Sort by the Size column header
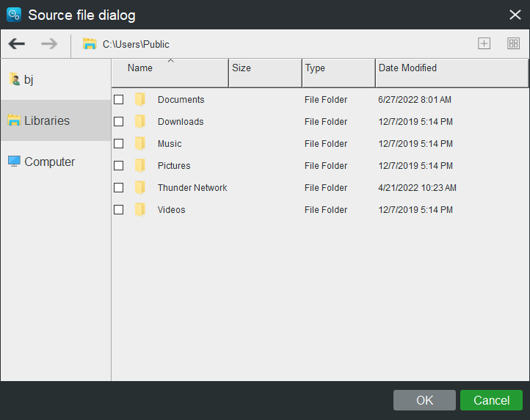This screenshot has width=530, height=420. click(265, 73)
